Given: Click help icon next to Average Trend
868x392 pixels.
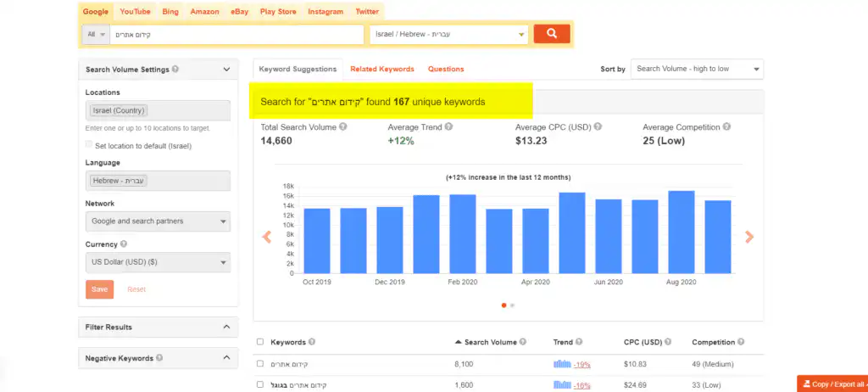Looking at the screenshot, I should click(x=448, y=127).
